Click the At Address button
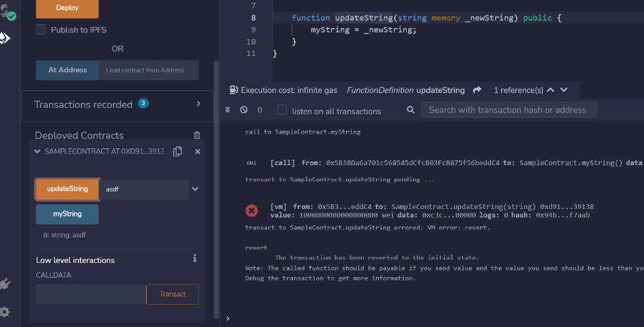644x327 pixels. click(67, 70)
